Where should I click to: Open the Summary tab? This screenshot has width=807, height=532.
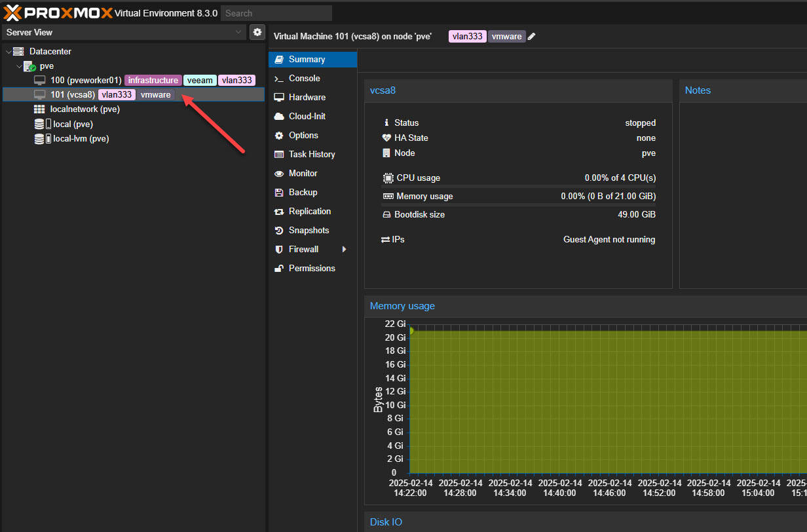(x=313, y=60)
